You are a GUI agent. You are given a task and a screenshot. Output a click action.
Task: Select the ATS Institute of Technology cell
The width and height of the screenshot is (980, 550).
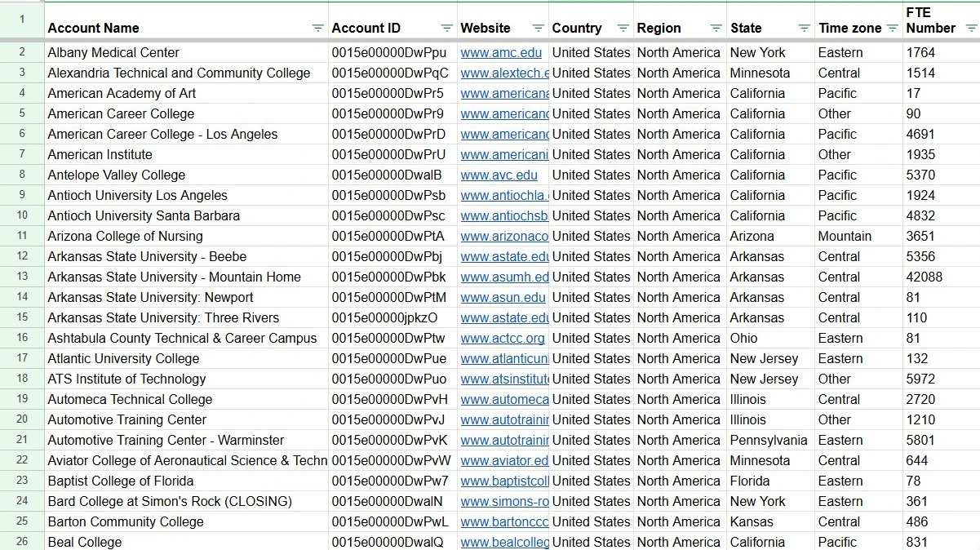186,379
